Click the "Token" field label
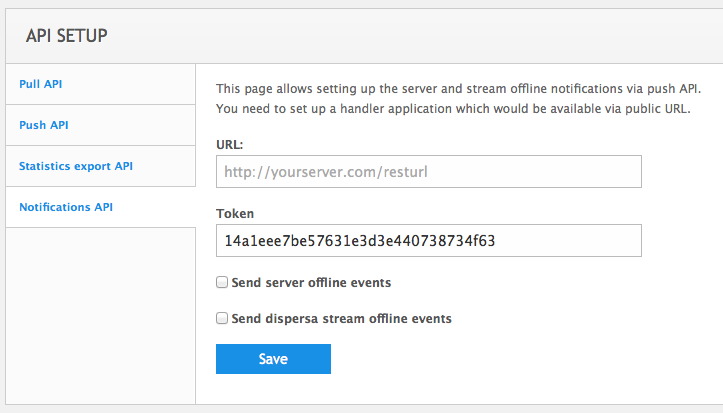Viewport: 723px width, 413px height. [234, 213]
